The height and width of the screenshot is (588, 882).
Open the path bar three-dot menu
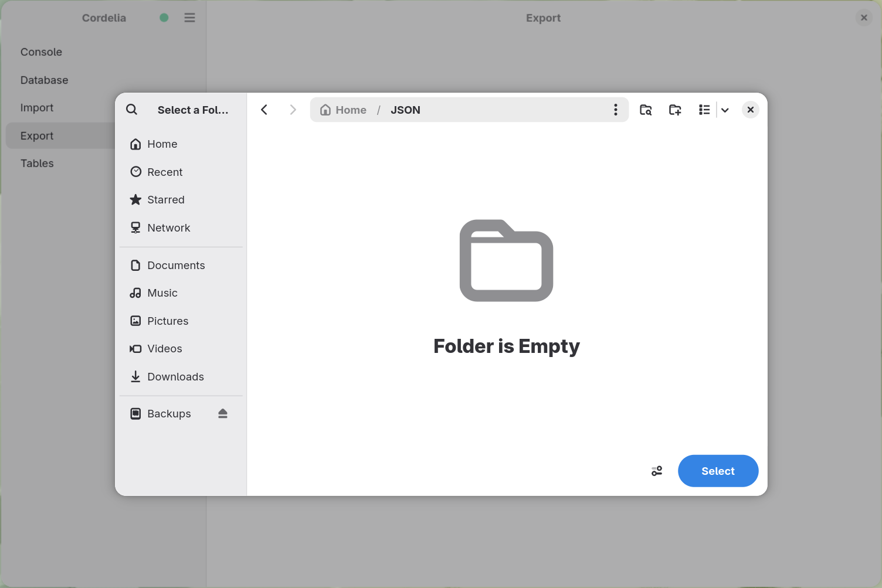point(615,110)
